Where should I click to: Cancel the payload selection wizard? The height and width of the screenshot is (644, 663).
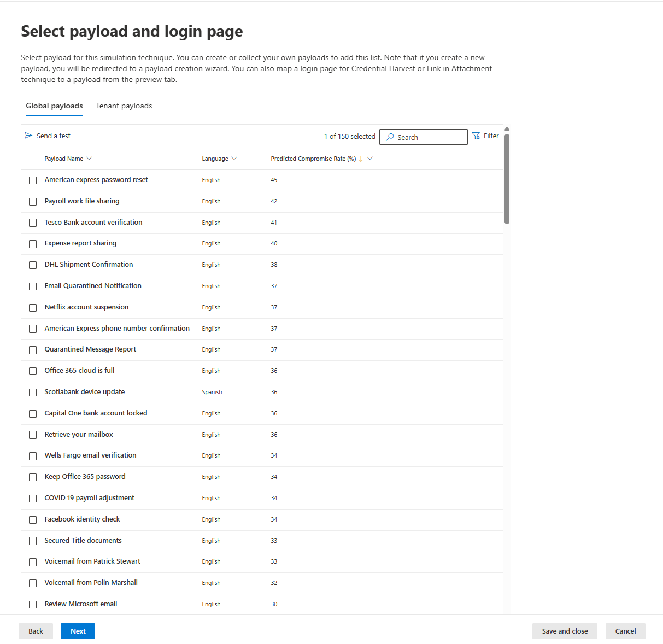(x=625, y=631)
